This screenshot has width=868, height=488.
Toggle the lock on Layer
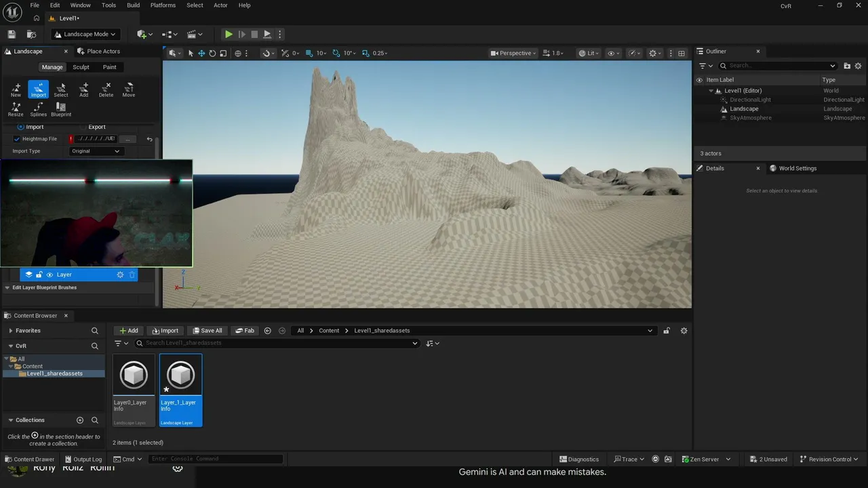[39, 274]
